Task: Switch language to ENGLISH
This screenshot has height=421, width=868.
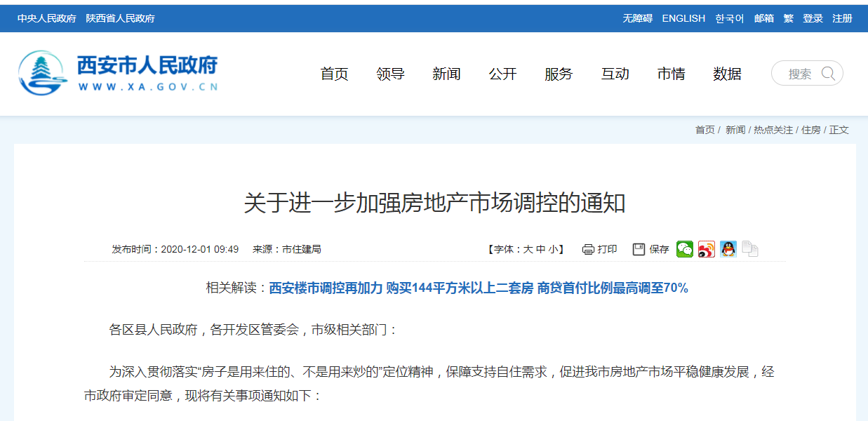Action: 683,18
